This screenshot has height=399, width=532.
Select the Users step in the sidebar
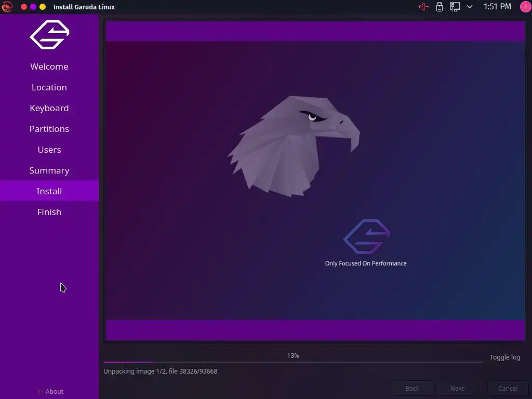[49, 150]
